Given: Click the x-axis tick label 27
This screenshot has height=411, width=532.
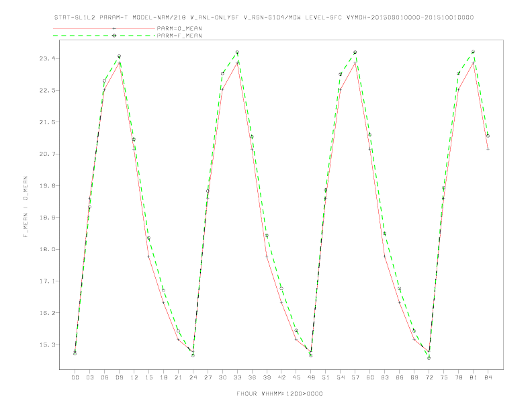Looking at the screenshot, I should (208, 377).
